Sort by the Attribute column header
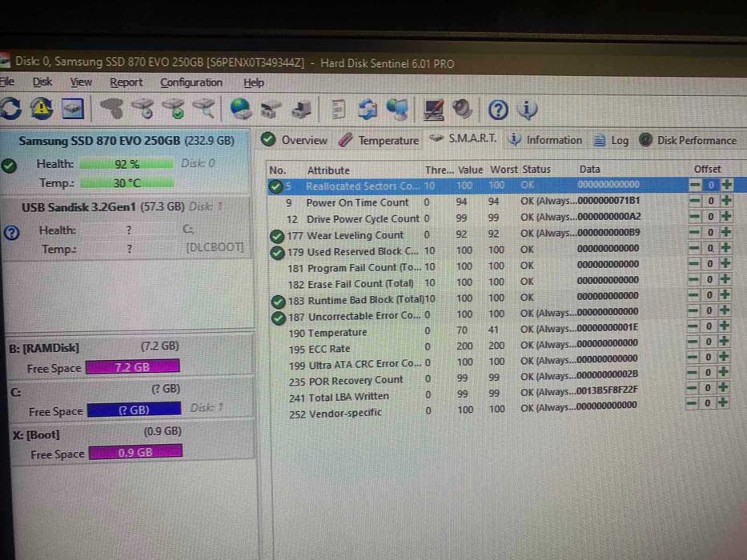Screen dimensions: 747x560 [x=328, y=170]
